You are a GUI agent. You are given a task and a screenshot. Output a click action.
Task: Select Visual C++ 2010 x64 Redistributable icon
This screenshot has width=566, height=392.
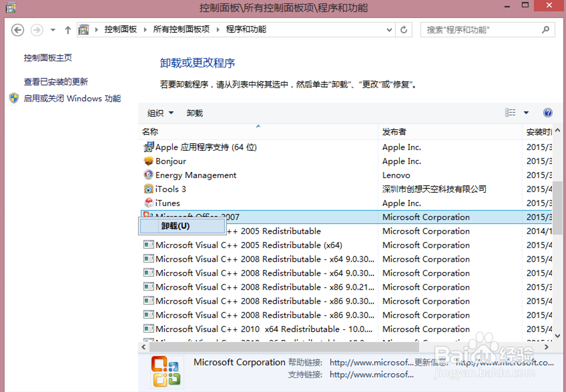[x=148, y=329]
